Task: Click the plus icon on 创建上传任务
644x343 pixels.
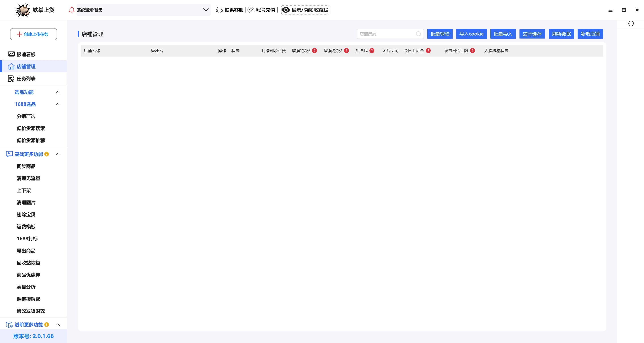Action: [x=19, y=34]
